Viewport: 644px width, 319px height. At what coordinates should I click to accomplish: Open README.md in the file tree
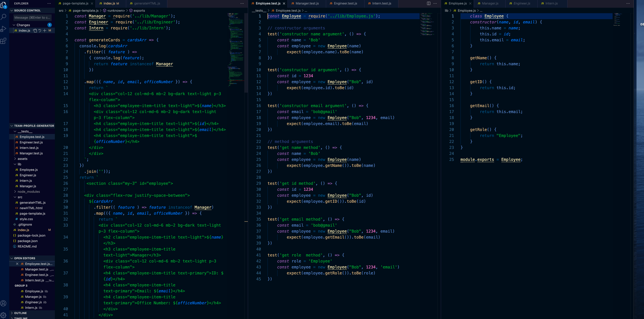[x=32, y=247]
